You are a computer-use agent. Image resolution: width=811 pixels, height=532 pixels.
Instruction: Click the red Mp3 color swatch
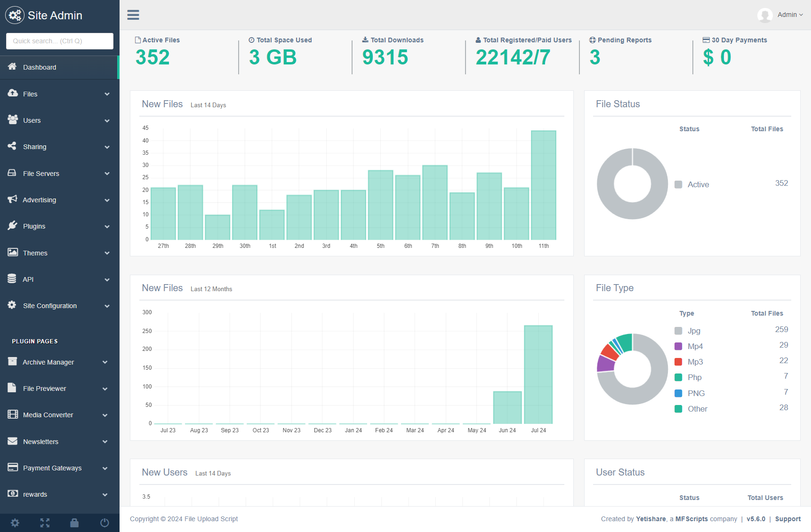tap(678, 362)
